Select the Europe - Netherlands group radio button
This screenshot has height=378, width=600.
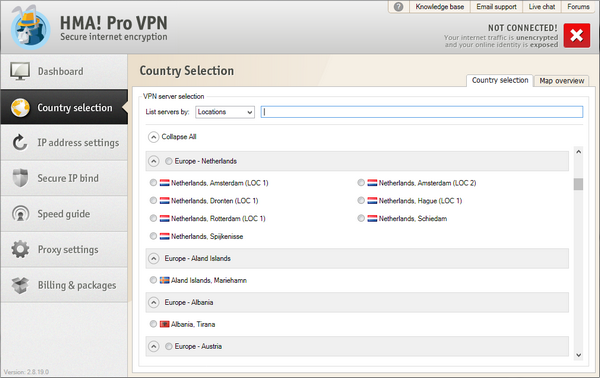[x=168, y=161]
